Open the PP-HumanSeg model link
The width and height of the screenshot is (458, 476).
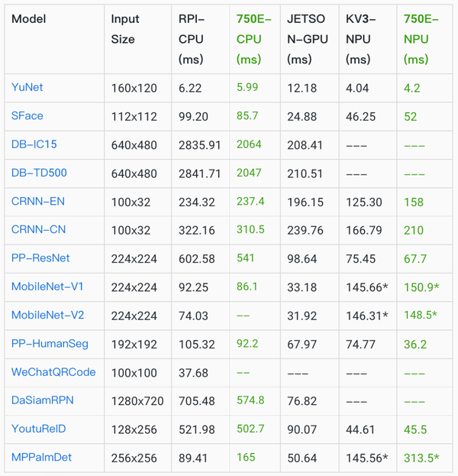(50, 344)
